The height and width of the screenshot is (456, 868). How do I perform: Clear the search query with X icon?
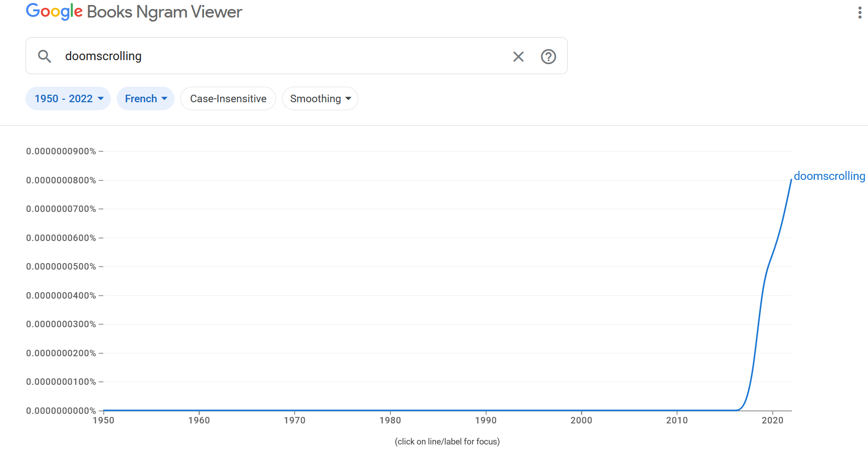[518, 57]
